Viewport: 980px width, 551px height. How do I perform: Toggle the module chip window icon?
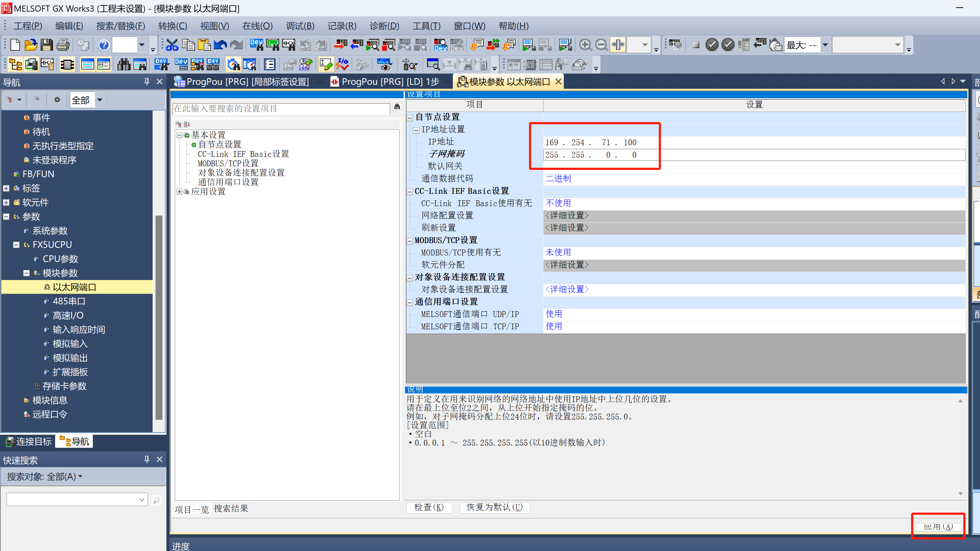point(67,64)
